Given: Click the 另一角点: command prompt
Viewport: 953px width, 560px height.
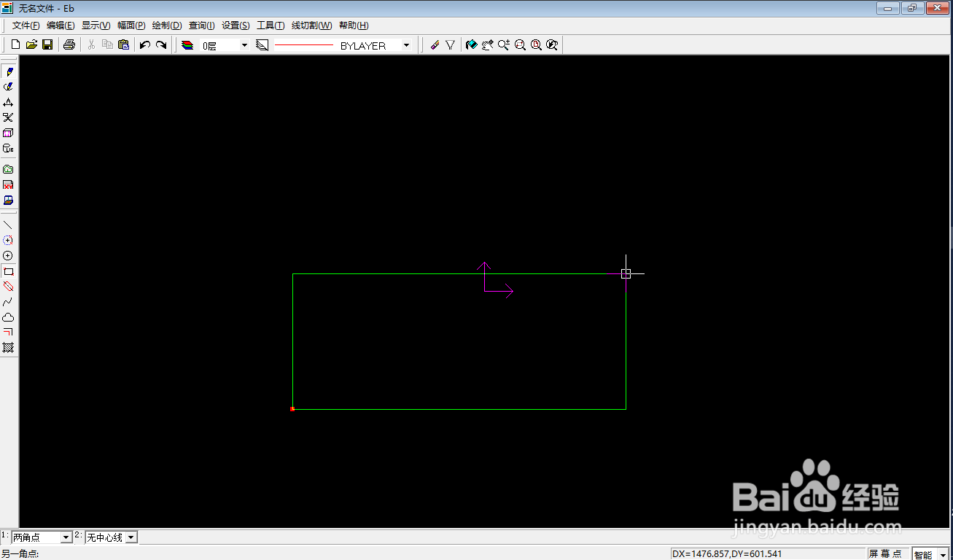Looking at the screenshot, I should pos(20,553).
